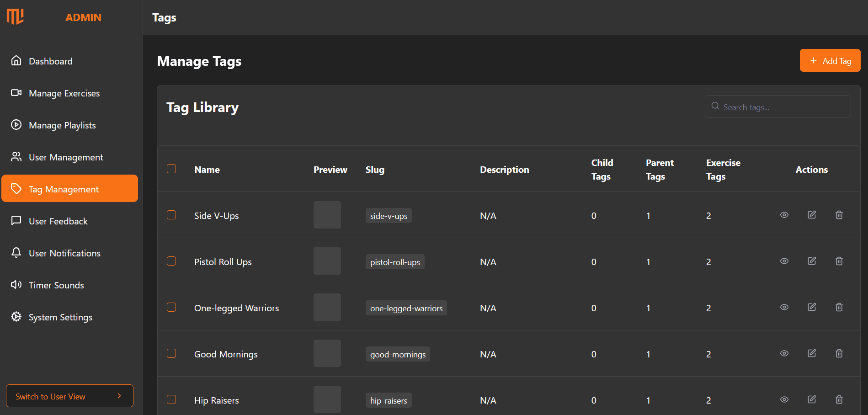868x415 pixels.
Task: Go to Timer Sounds
Action: [x=69, y=285]
